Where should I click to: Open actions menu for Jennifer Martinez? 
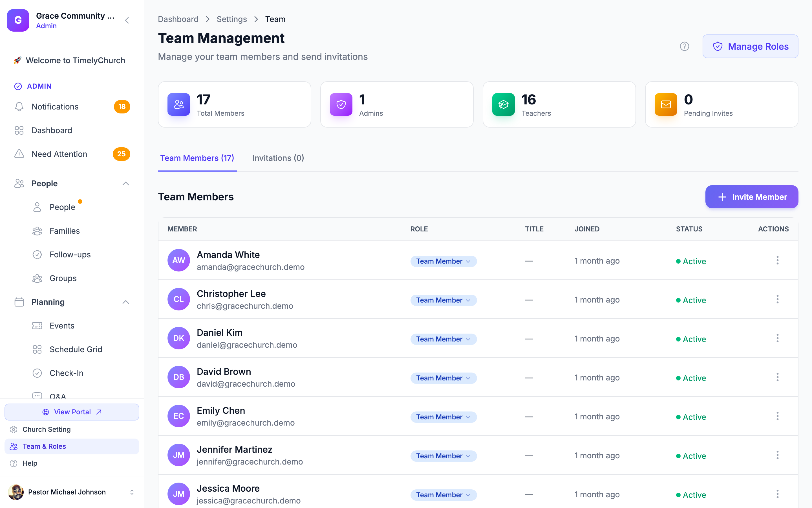tap(777, 455)
